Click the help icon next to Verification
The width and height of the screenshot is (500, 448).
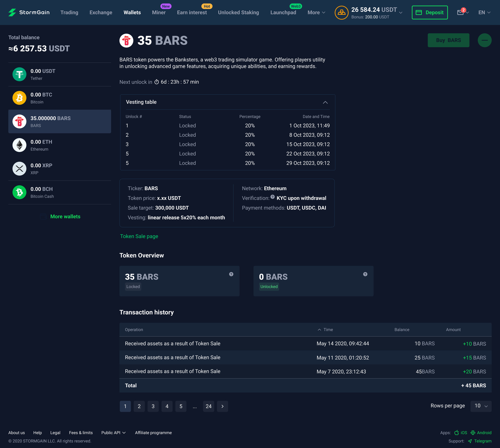click(x=272, y=197)
